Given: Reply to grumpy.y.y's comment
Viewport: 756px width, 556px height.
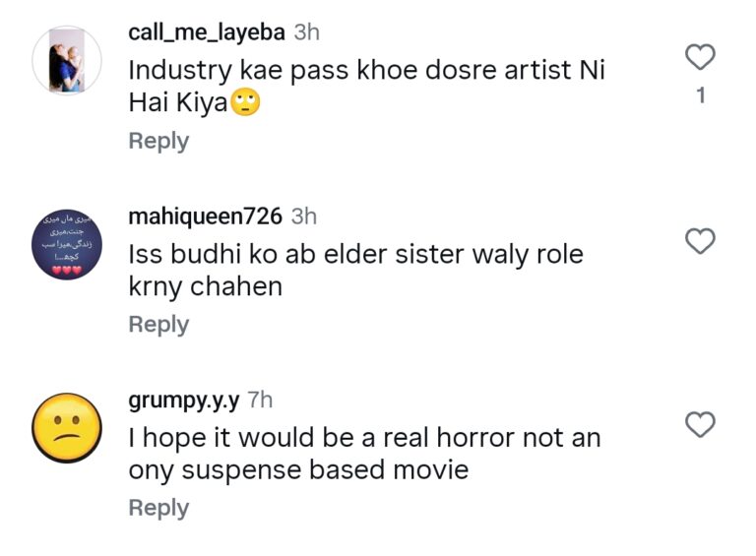Looking at the screenshot, I should pos(158,508).
